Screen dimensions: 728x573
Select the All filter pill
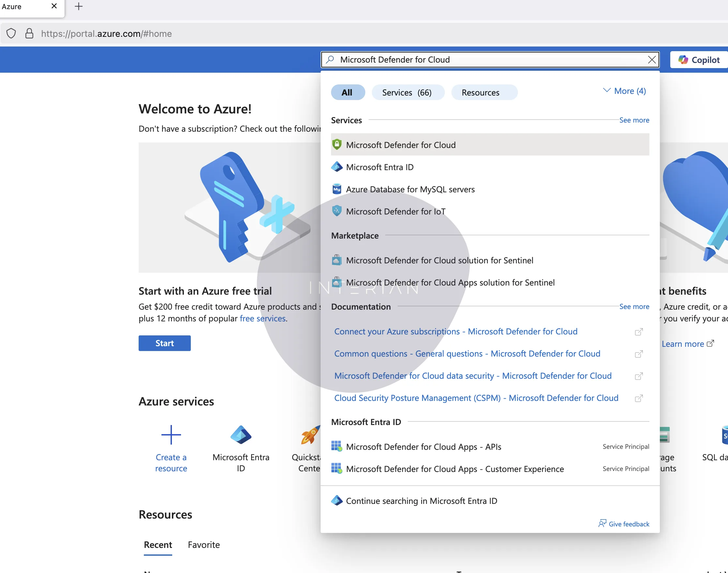point(347,92)
